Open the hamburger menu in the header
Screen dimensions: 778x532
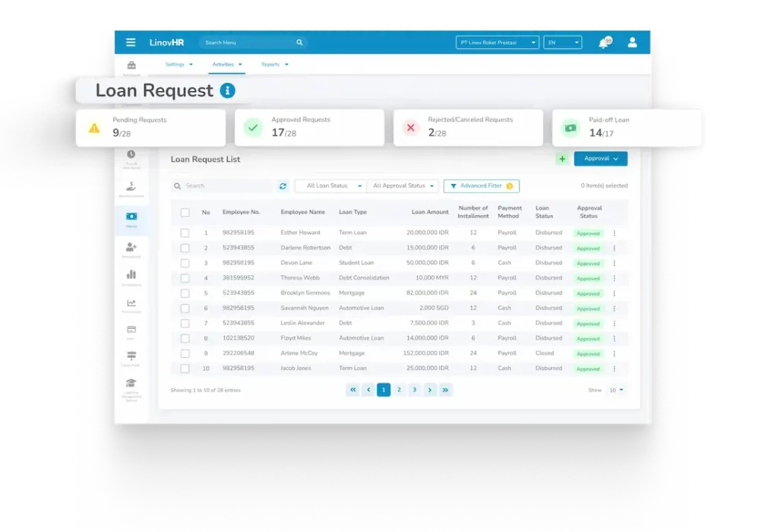[131, 43]
